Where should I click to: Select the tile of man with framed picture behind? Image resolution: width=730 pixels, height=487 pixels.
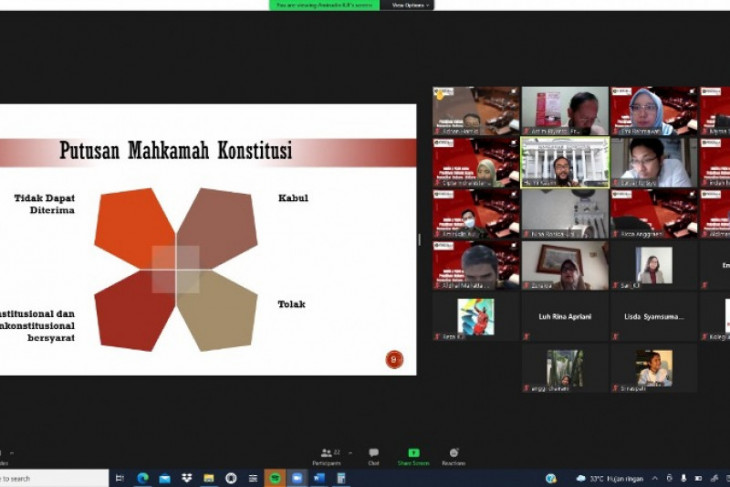click(565, 265)
